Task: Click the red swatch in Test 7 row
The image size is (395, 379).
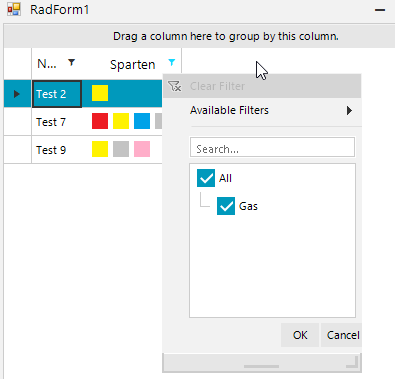Action: [x=100, y=121]
